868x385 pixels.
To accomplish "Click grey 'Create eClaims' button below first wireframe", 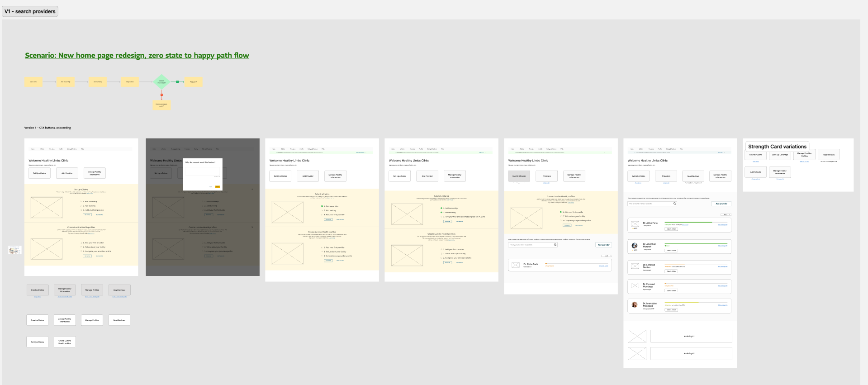I will pos(38,290).
